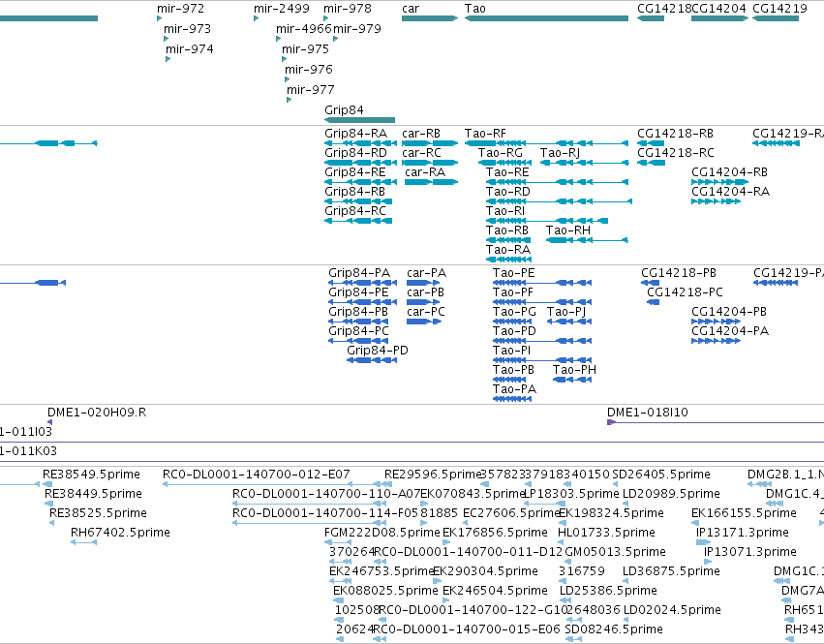Select the Grip84-PA protein label

pos(359,273)
